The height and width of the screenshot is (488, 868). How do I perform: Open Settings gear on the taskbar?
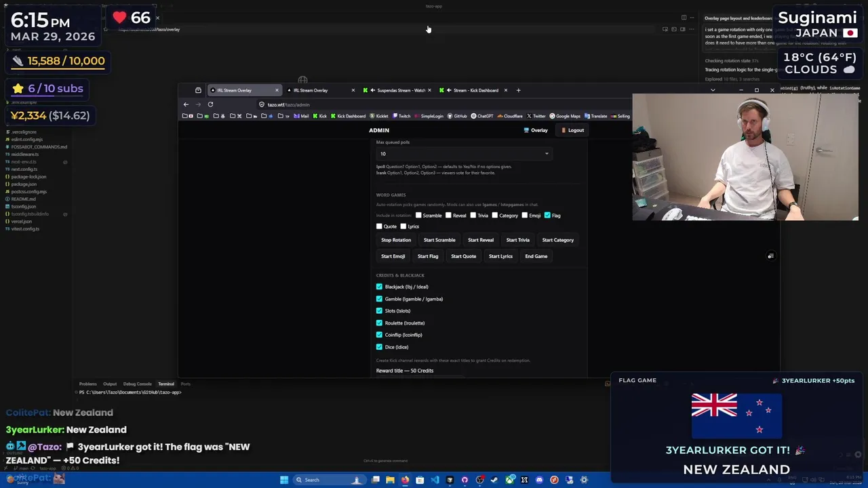click(584, 480)
